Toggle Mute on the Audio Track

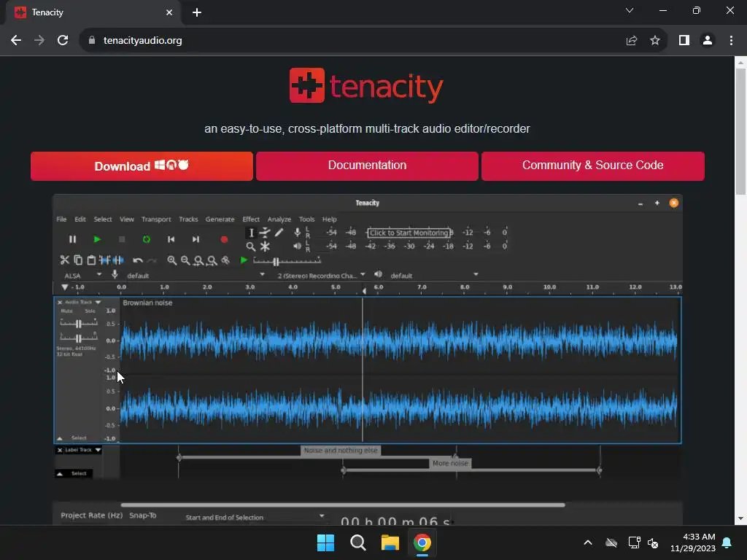tap(66, 311)
